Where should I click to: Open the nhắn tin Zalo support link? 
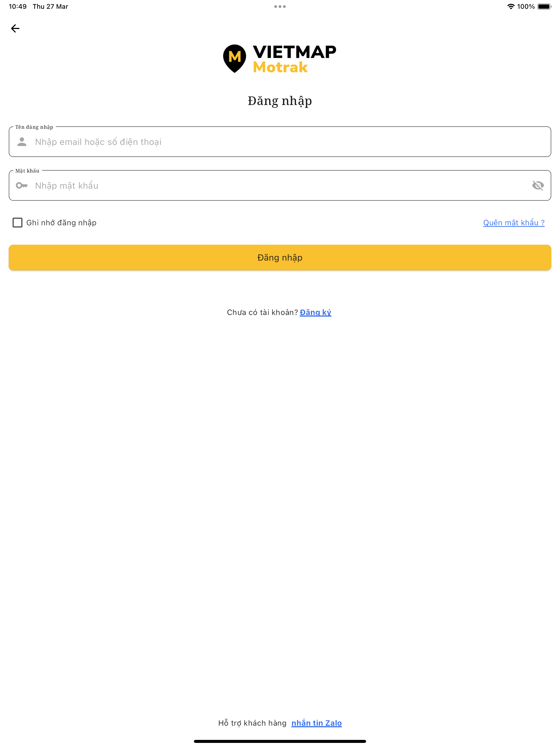(317, 723)
